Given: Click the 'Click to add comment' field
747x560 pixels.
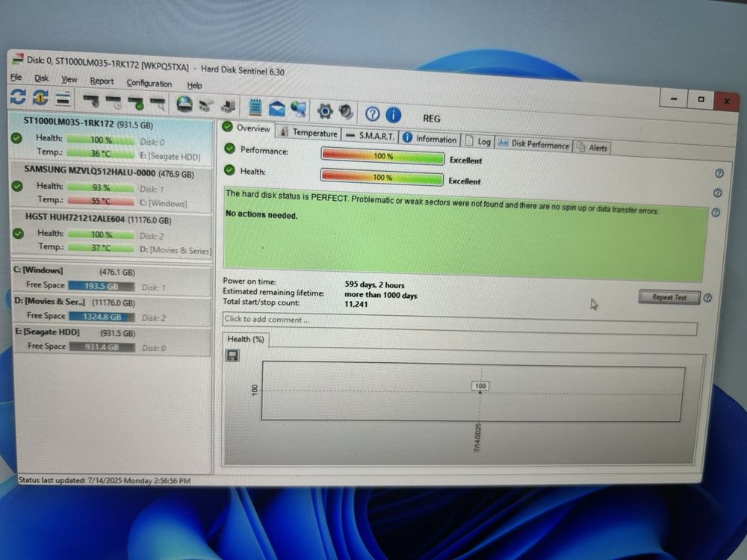Looking at the screenshot, I should point(459,323).
